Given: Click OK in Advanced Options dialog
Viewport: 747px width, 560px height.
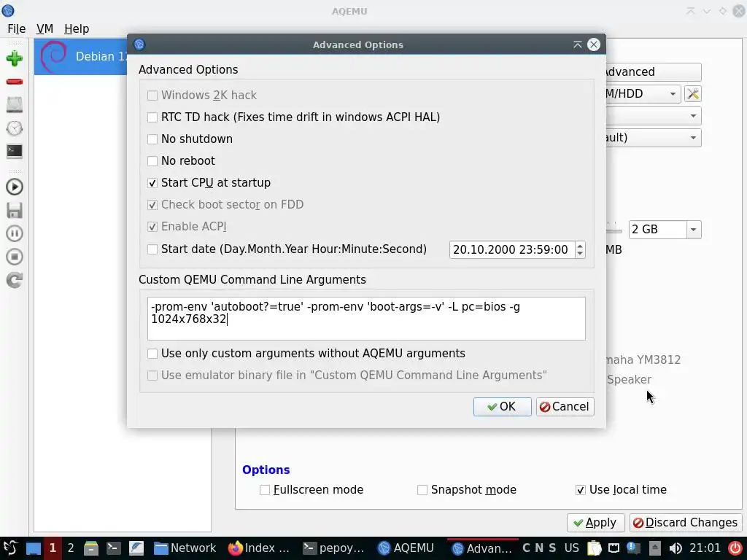Looking at the screenshot, I should point(502,407).
